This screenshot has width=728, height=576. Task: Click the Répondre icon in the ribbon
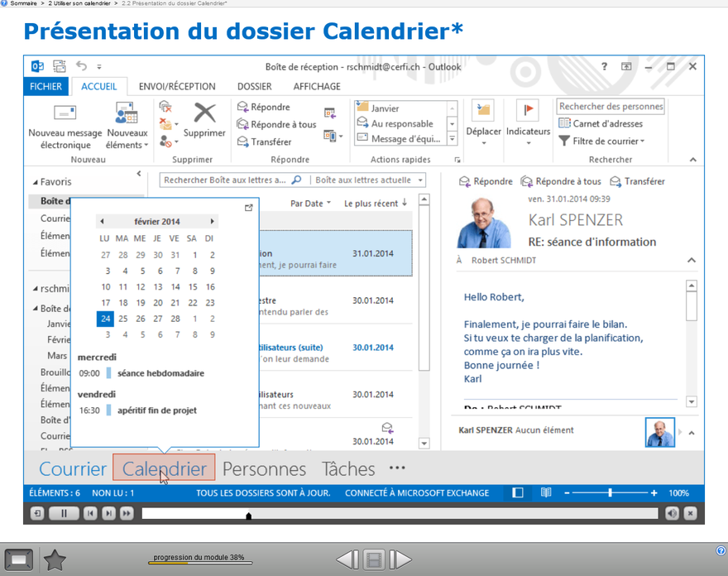coord(243,107)
